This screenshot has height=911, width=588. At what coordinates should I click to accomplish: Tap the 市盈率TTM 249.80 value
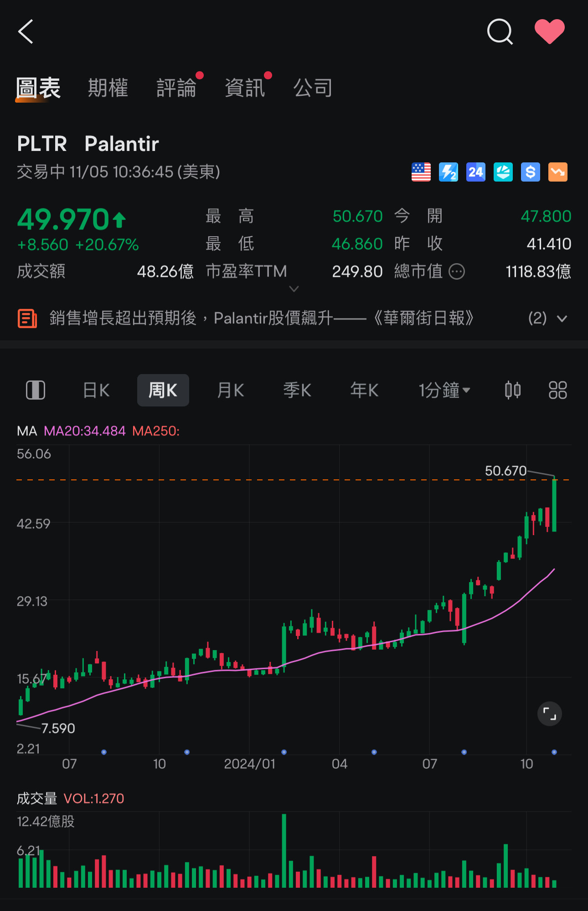[x=357, y=272]
